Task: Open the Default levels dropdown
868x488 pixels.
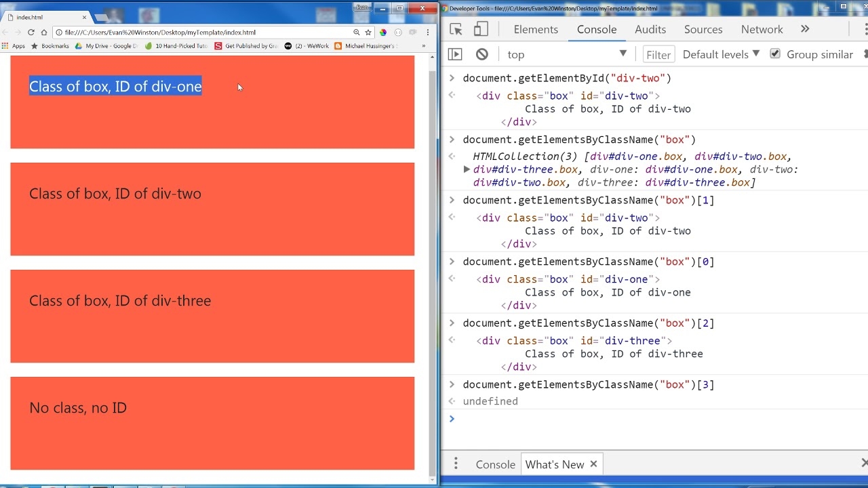Action: pyautogui.click(x=720, y=54)
